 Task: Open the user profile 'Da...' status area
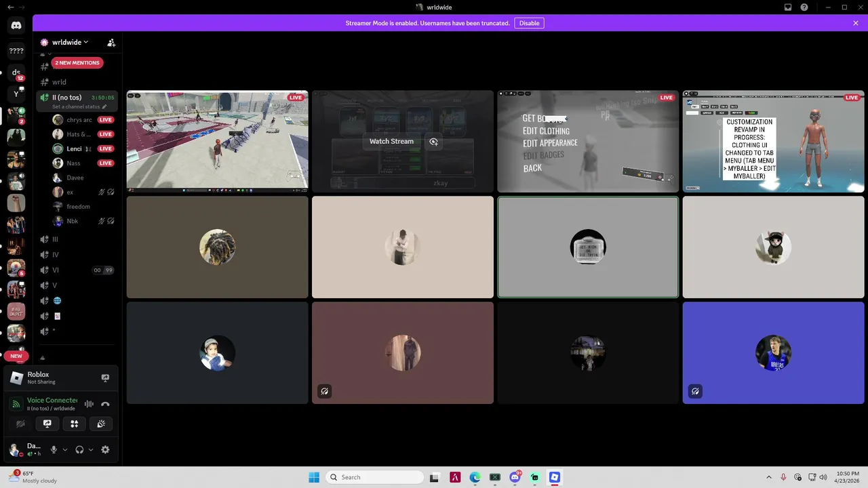26,449
